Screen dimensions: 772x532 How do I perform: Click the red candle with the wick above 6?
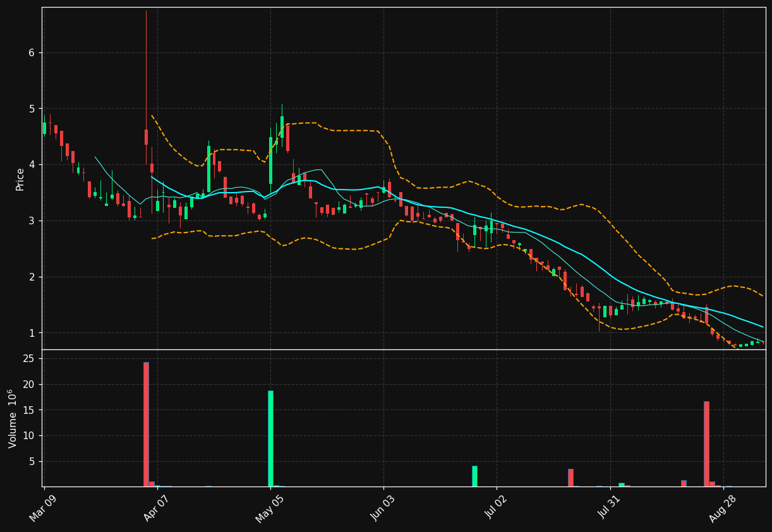click(x=146, y=137)
